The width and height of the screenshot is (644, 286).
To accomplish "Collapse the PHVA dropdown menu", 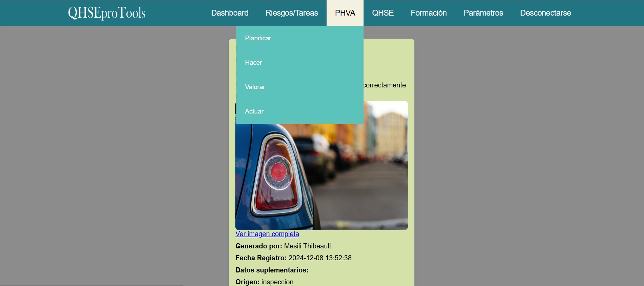I will coord(345,13).
